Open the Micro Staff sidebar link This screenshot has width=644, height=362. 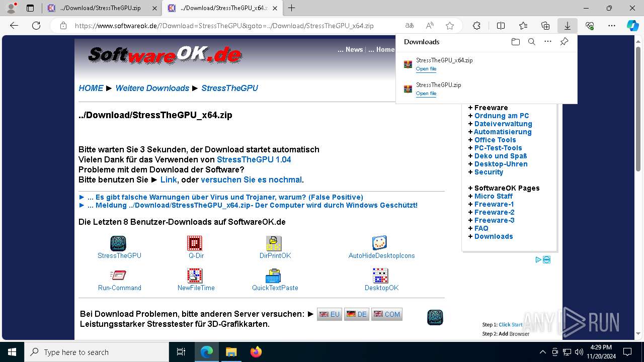click(x=494, y=196)
